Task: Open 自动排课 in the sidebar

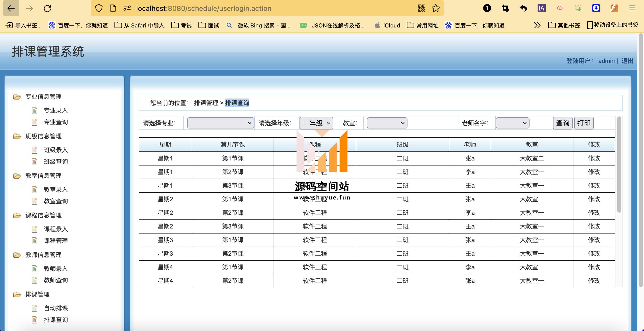Action: tap(56, 308)
